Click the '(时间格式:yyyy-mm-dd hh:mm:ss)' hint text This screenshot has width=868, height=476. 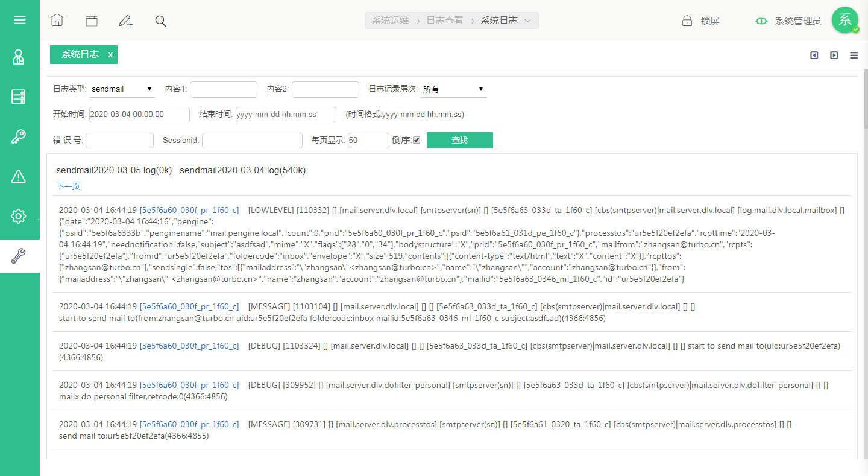pyautogui.click(x=405, y=114)
